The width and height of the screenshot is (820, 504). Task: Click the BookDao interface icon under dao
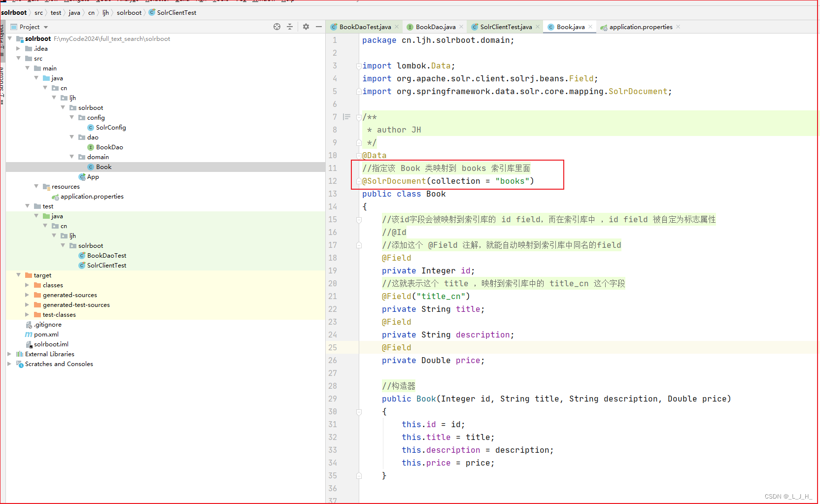click(92, 147)
